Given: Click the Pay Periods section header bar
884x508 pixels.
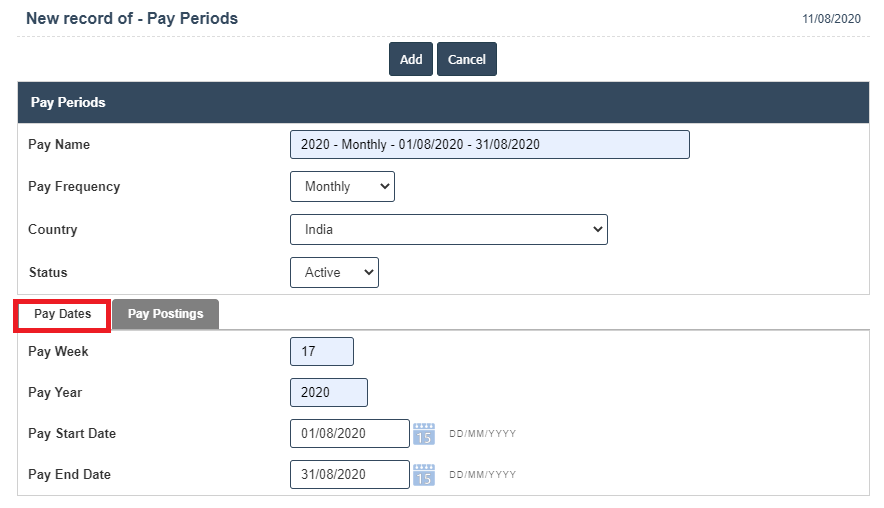Looking at the screenshot, I should (443, 103).
